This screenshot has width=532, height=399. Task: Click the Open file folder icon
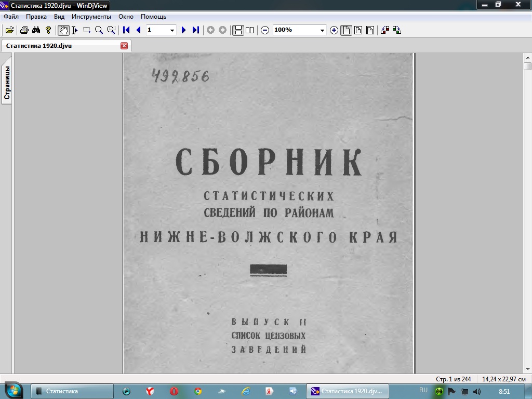point(9,30)
